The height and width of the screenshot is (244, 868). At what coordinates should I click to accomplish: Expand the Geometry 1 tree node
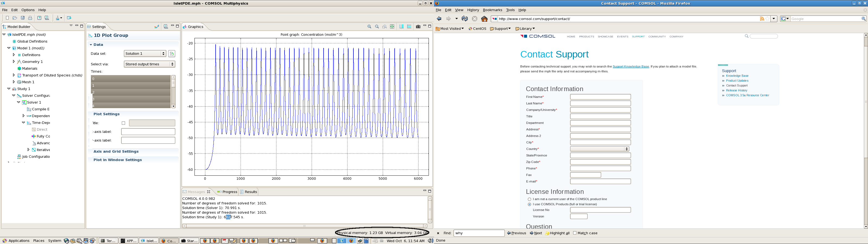point(14,61)
